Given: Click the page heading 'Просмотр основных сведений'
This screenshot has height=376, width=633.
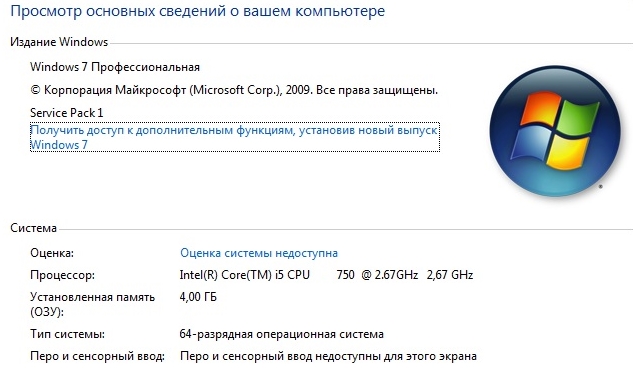Looking at the screenshot, I should point(197,11).
